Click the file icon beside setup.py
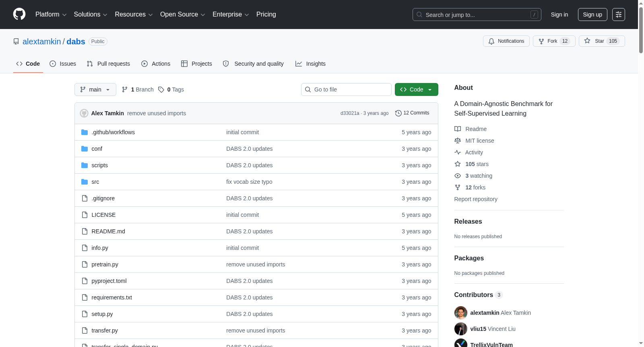644x347 pixels. [85, 314]
